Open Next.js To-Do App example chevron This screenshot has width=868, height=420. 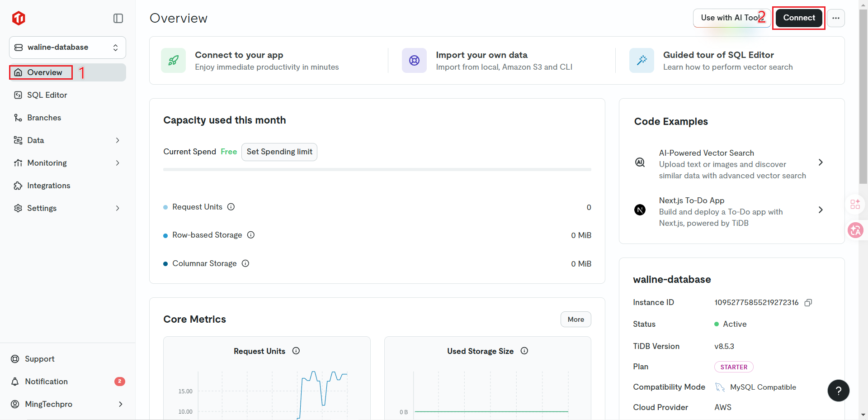point(821,210)
